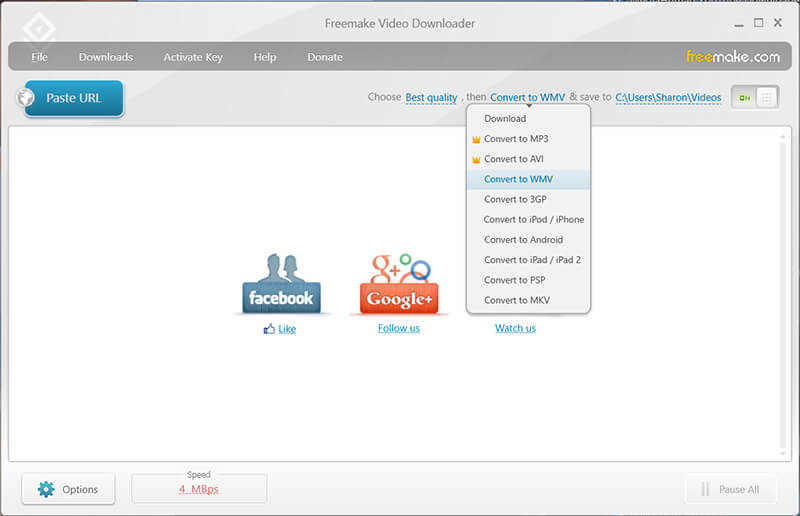Click the crown icon next to Convert to MP3
Image resolution: width=800 pixels, height=516 pixels.
[x=476, y=139]
